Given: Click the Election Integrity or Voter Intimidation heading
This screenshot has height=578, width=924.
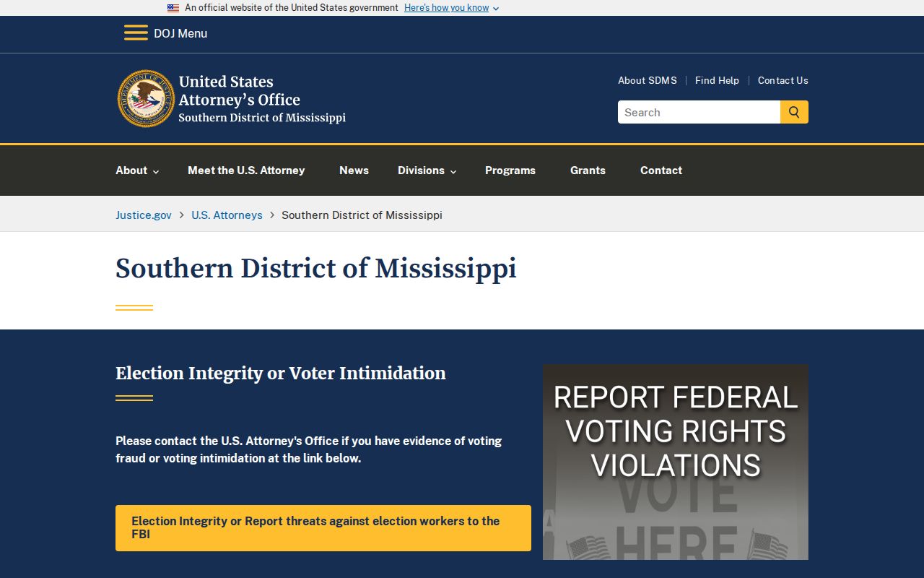Looking at the screenshot, I should click(x=281, y=373).
